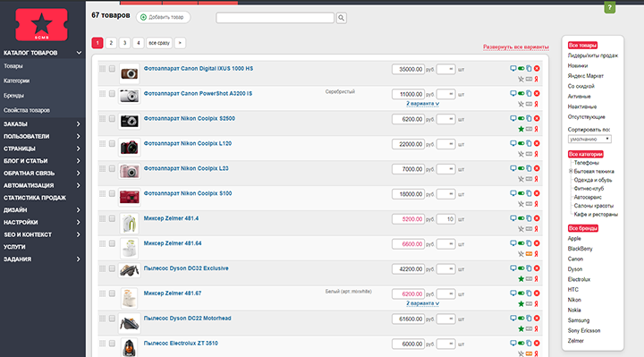
Task: Remove featured star from Nikon Coolpix S2500
Action: tap(521, 129)
